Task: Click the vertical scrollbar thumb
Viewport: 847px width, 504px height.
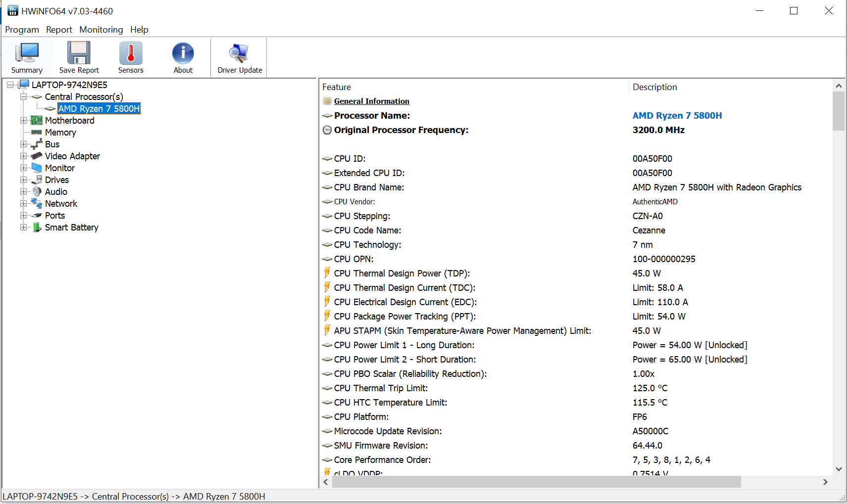Action: 839,111
